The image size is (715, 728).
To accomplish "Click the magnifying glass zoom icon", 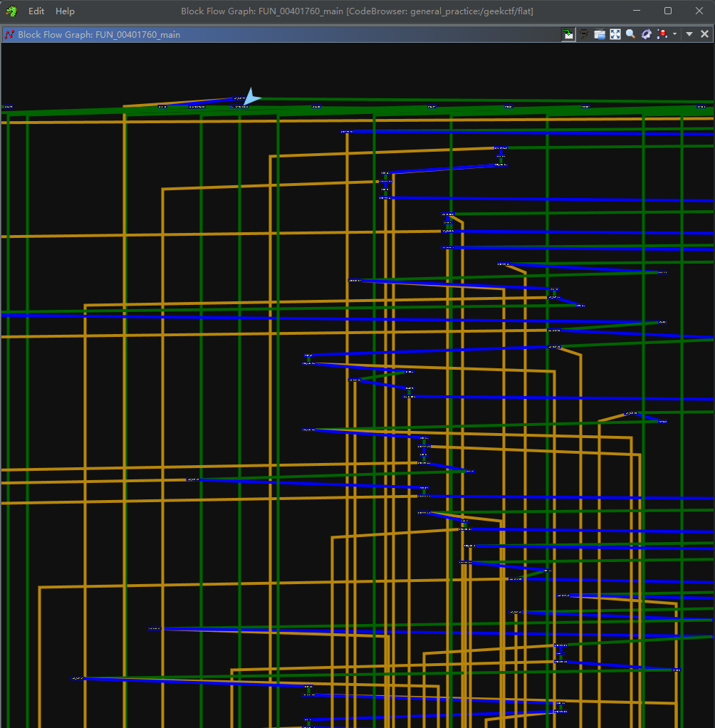I will [x=631, y=34].
